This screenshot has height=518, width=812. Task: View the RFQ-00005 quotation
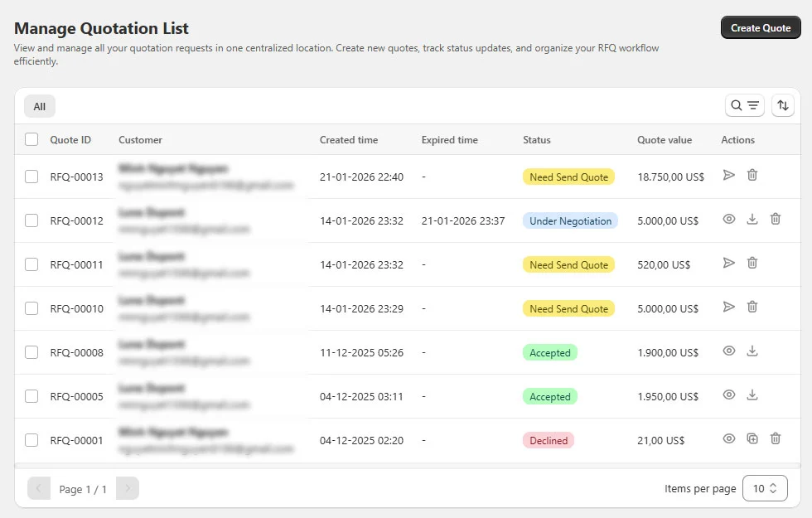click(x=729, y=395)
